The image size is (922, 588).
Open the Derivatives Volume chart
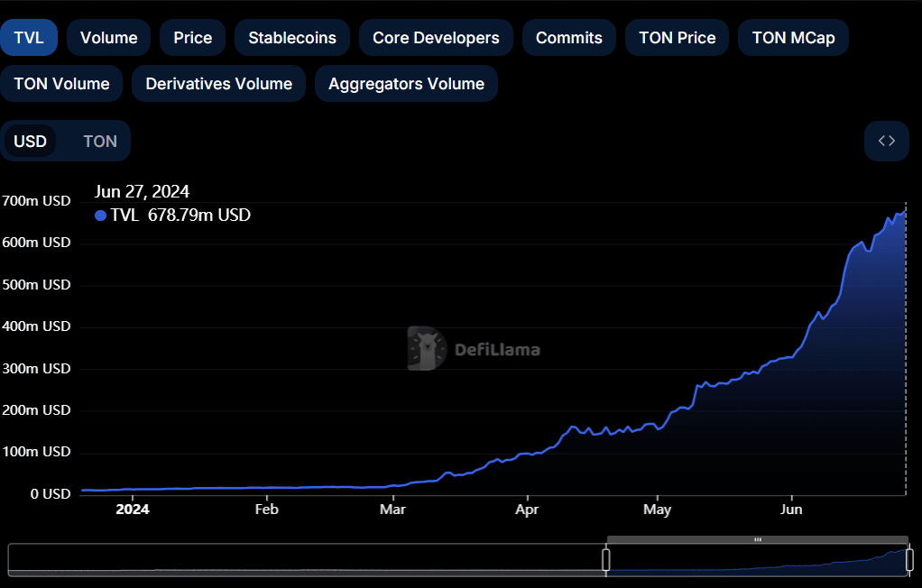[218, 83]
